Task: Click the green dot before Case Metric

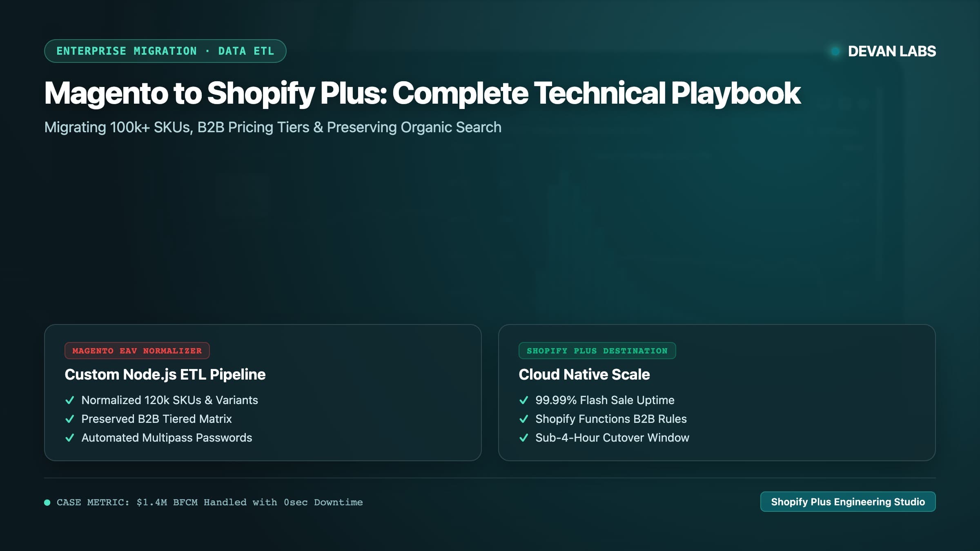Action: coord(47,502)
